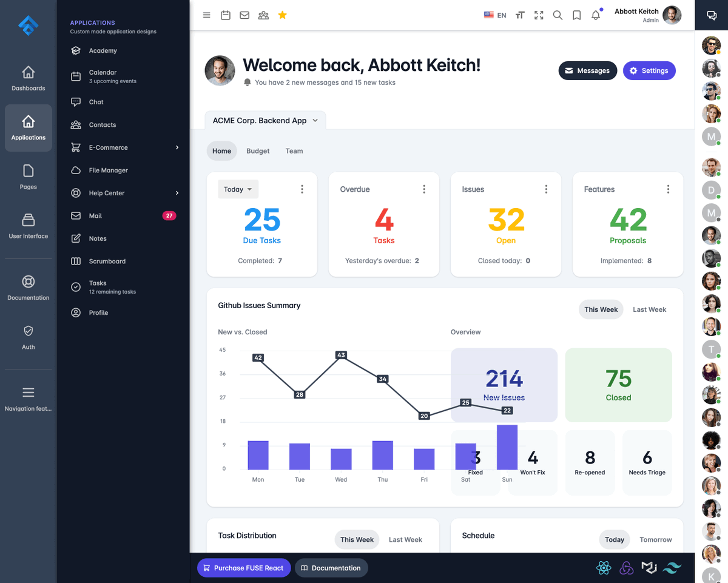Switch to the Home tab
Viewport: 728px width, 583px height.
click(x=221, y=151)
